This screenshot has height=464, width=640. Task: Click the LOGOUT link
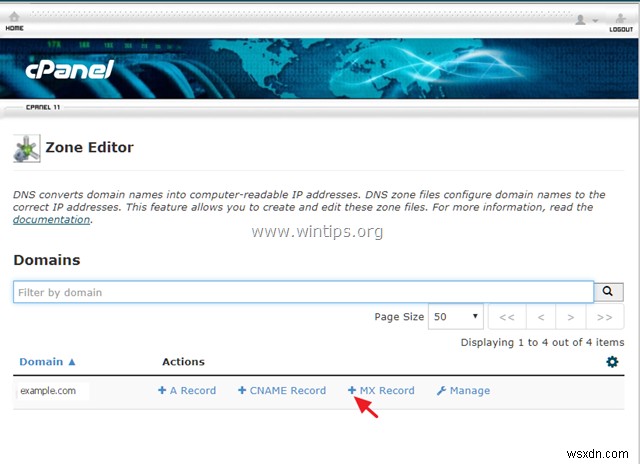click(x=620, y=29)
